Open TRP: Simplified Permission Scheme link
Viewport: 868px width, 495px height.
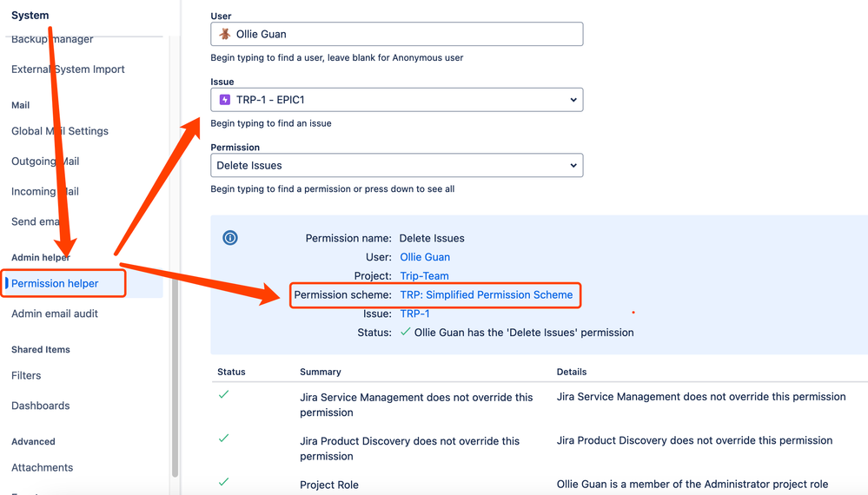(487, 294)
